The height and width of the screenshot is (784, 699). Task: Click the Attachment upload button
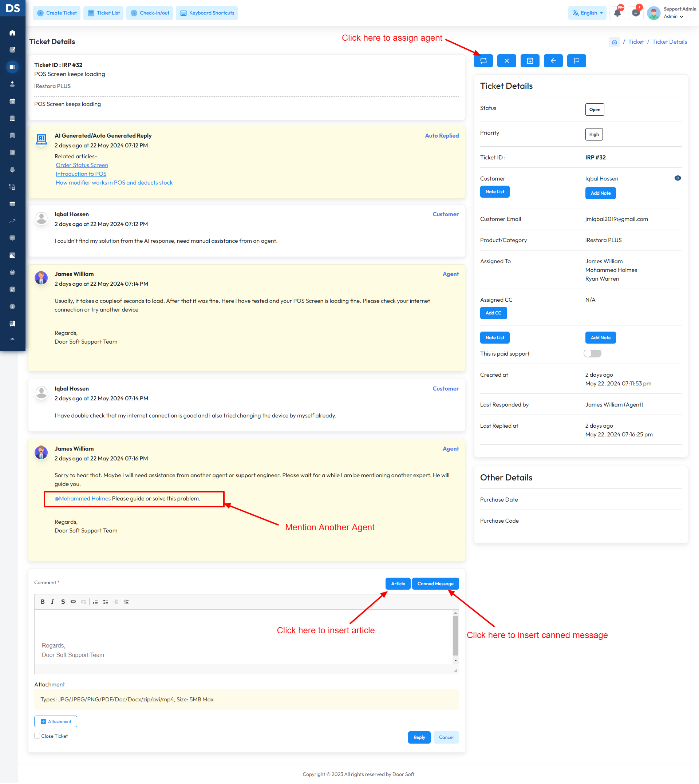[56, 722]
